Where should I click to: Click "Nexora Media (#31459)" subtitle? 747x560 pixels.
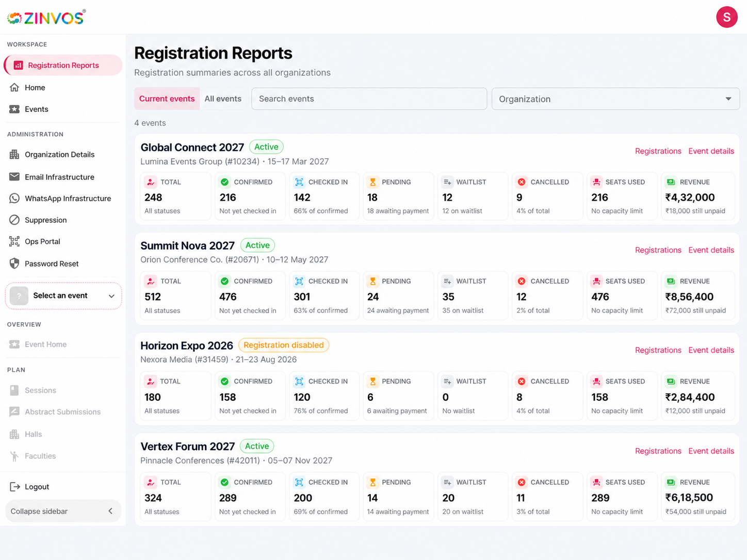click(x=184, y=359)
